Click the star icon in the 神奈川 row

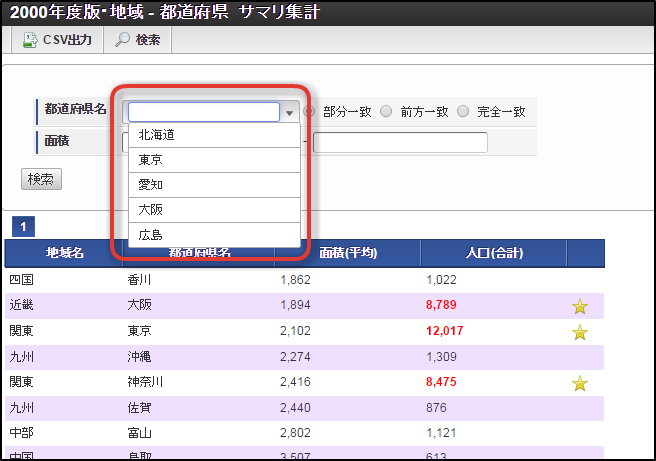pyautogui.click(x=580, y=383)
